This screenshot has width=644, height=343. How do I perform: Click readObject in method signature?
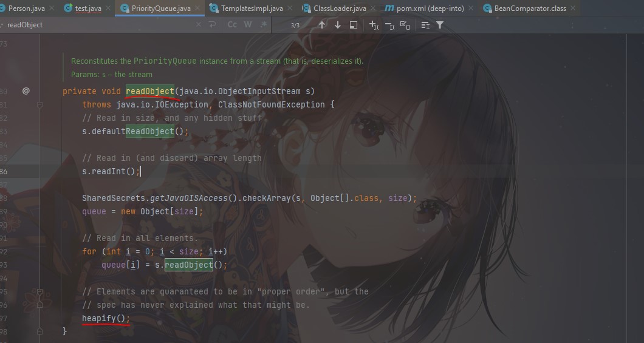coord(150,91)
